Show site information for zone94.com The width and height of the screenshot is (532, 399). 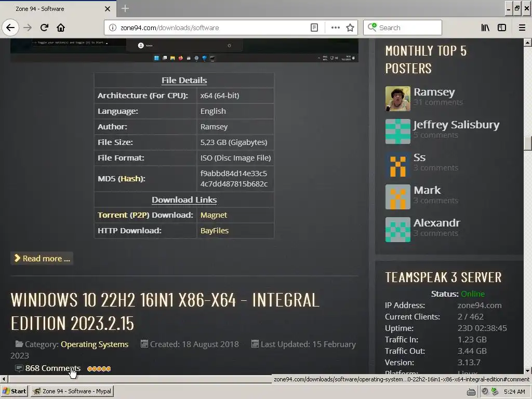click(x=113, y=28)
